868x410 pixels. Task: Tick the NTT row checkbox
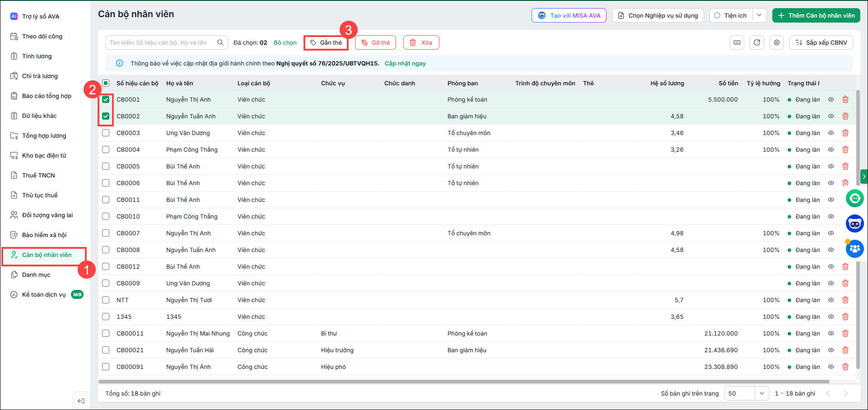point(106,300)
